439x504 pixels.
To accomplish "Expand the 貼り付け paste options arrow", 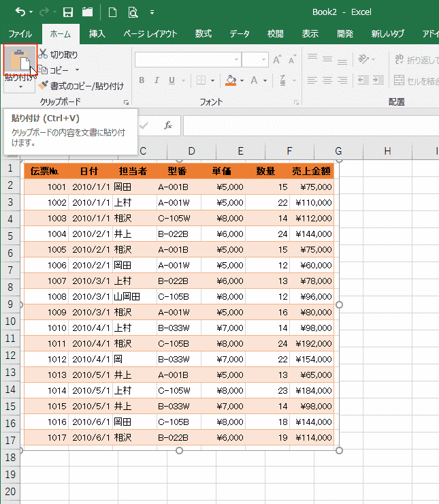I will 20,86.
